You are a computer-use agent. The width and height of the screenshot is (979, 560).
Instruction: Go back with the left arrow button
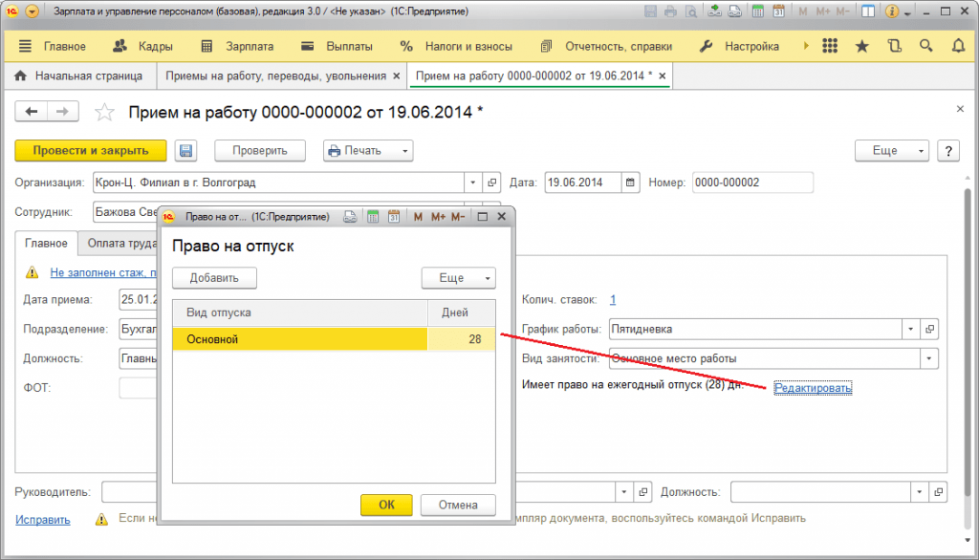32,112
